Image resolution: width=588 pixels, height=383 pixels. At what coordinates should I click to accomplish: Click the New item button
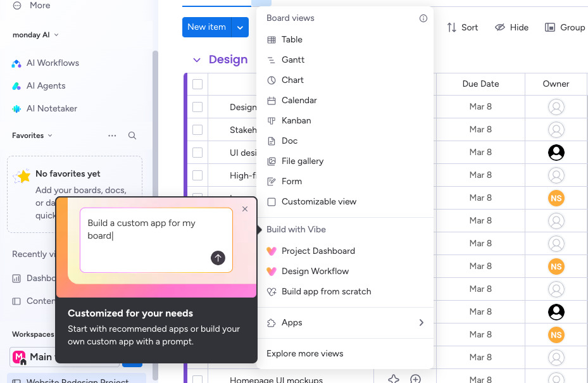[x=206, y=27]
